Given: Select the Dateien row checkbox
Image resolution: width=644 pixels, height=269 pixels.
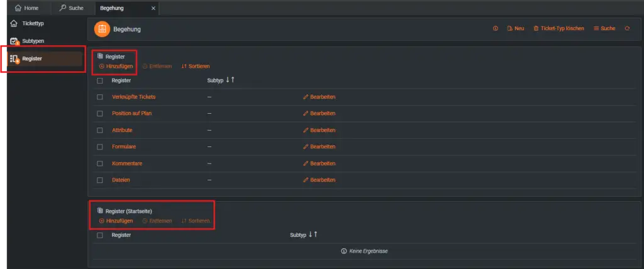Looking at the screenshot, I should pyautogui.click(x=100, y=180).
